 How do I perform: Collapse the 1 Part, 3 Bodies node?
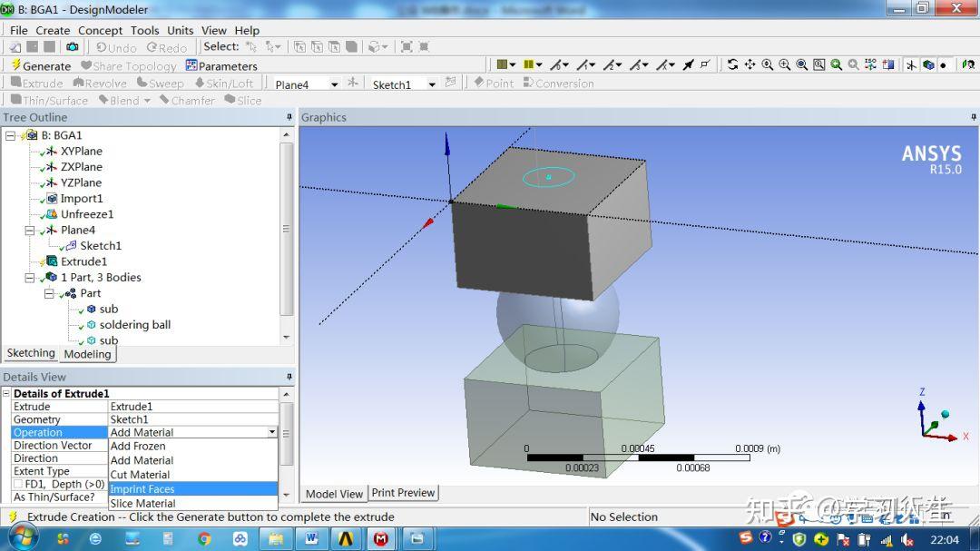pyautogui.click(x=29, y=277)
